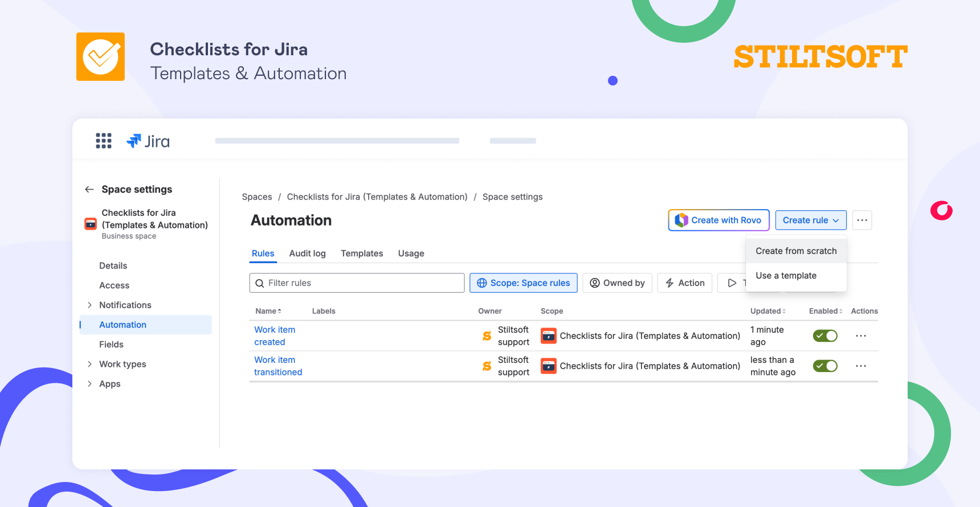Click the STILTSOFT brand logo
The height and width of the screenshot is (507, 980).
(820, 57)
